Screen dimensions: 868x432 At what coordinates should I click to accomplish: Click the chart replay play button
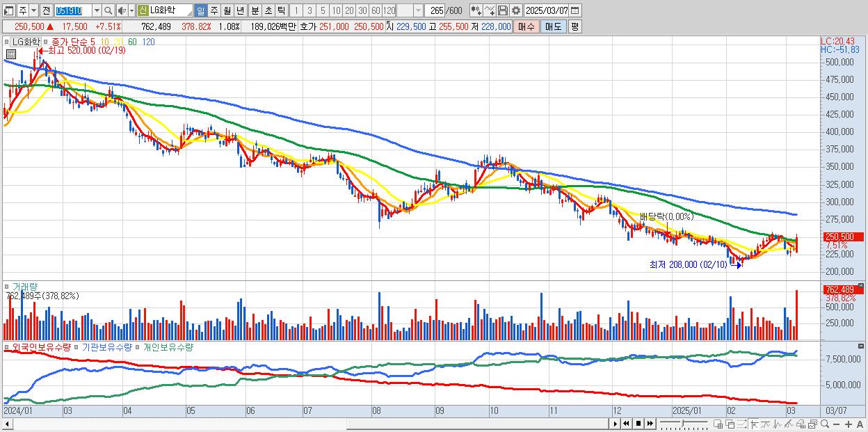[616, 424]
